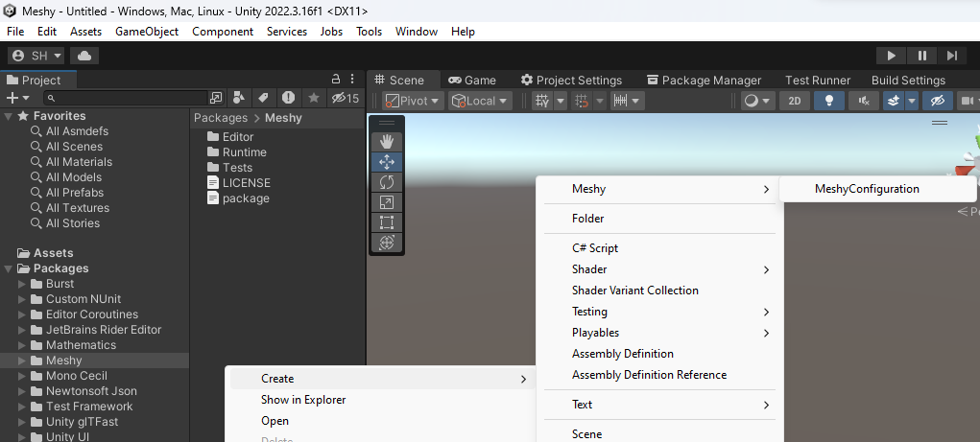980x442 pixels.
Task: Open the Pivot handle position dropdown
Action: tap(413, 101)
